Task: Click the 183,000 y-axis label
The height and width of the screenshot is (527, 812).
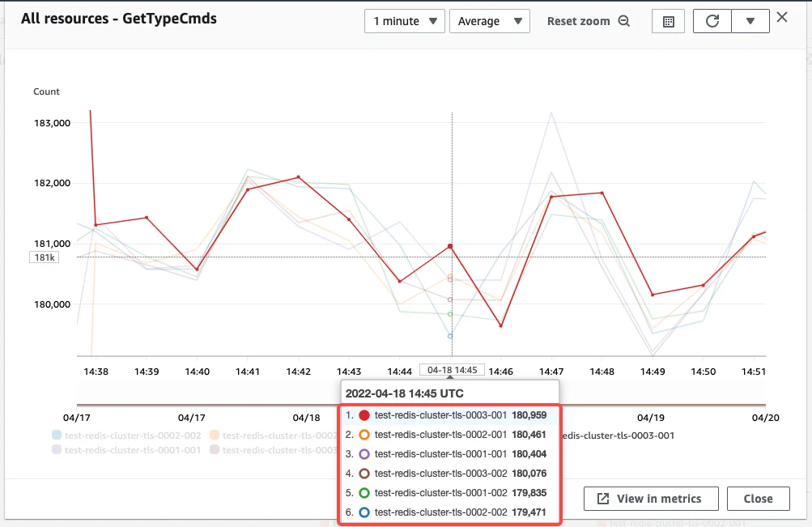Action: coord(53,123)
